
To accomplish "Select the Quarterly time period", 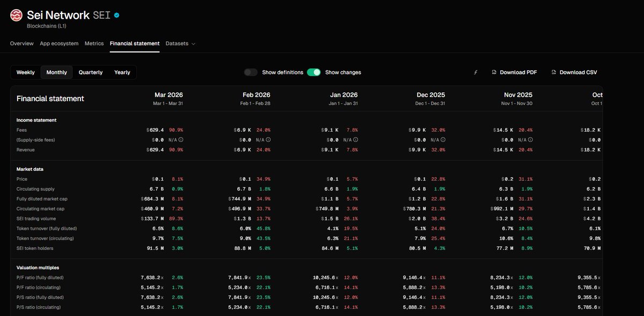I will 90,72.
